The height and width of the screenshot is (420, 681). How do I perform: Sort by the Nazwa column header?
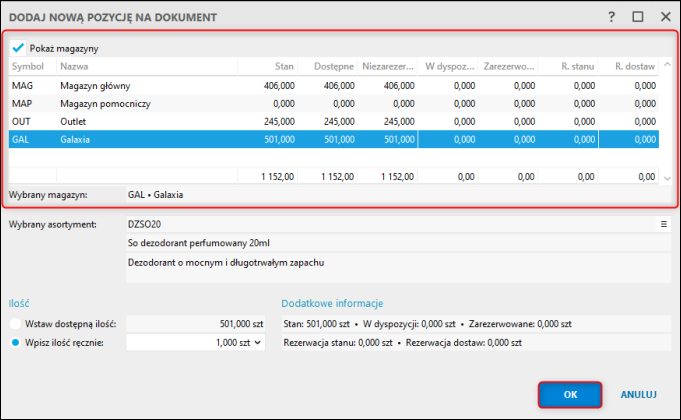click(x=147, y=66)
